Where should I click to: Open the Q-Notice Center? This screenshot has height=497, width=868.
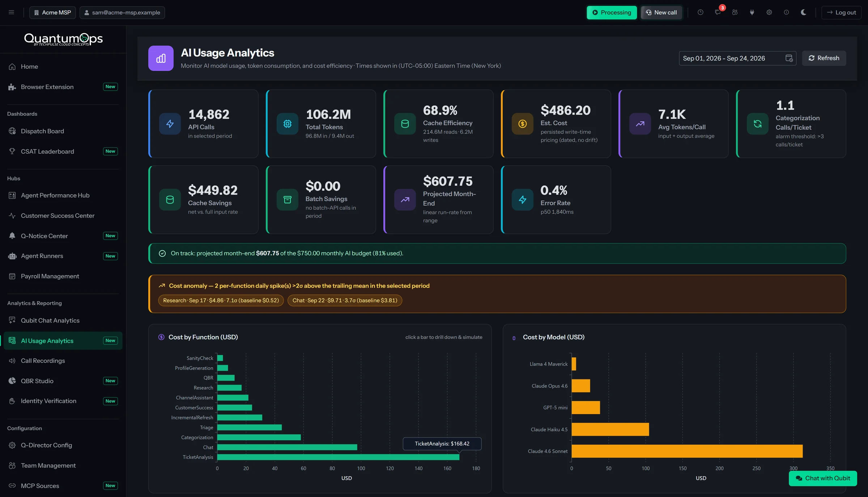pyautogui.click(x=63, y=236)
